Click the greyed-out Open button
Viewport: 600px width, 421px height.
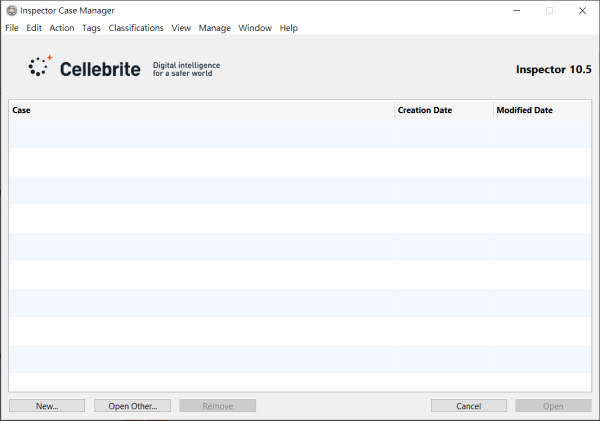(x=553, y=406)
